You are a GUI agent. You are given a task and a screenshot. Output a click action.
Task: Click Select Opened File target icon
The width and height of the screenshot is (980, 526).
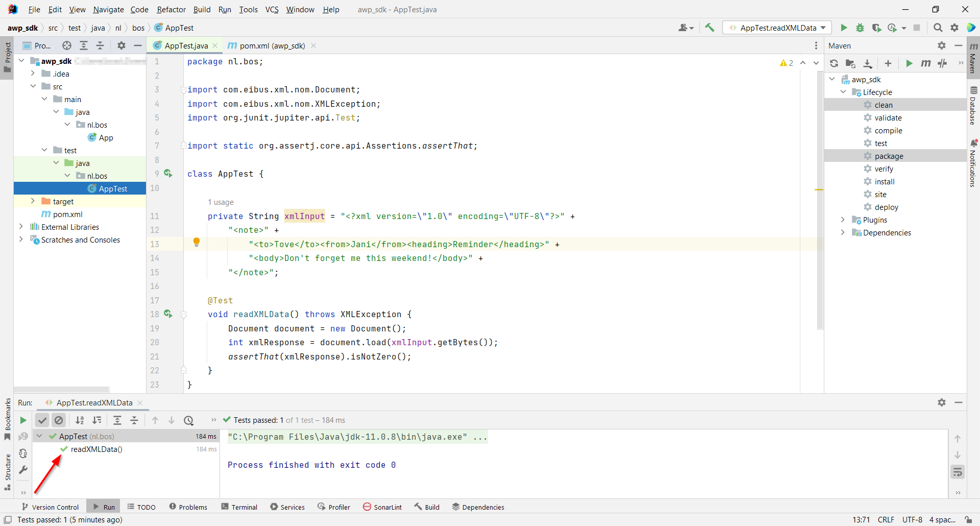point(67,45)
